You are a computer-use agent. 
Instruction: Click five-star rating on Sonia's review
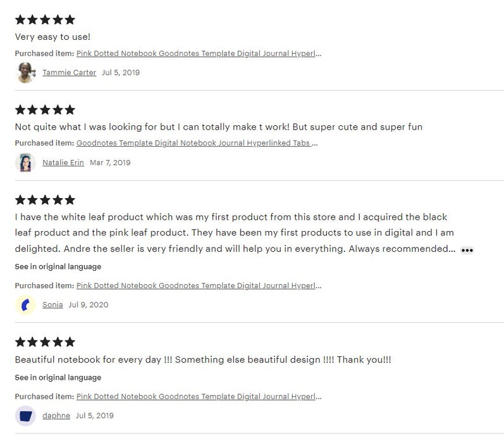[x=45, y=200]
